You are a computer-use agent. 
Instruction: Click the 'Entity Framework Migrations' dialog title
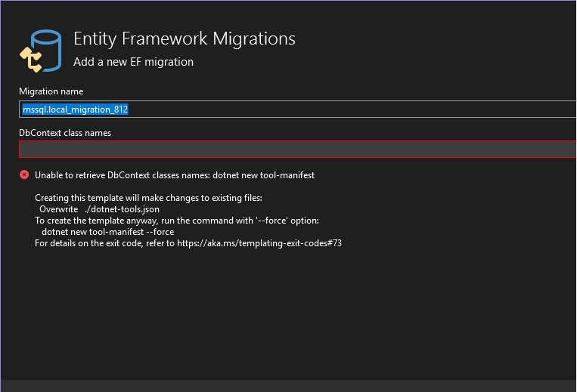coord(184,39)
